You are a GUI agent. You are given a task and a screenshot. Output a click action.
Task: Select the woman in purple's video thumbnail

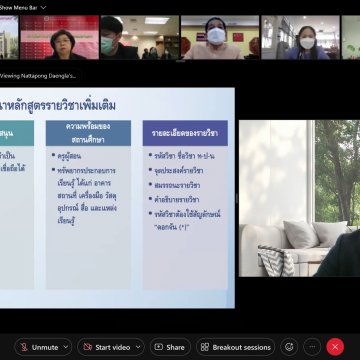click(x=300, y=37)
